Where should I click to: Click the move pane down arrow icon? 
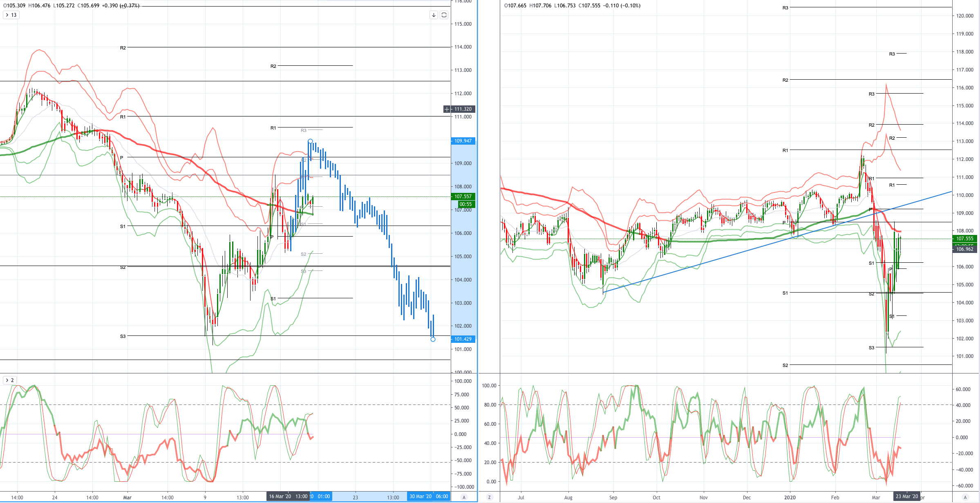coord(434,15)
